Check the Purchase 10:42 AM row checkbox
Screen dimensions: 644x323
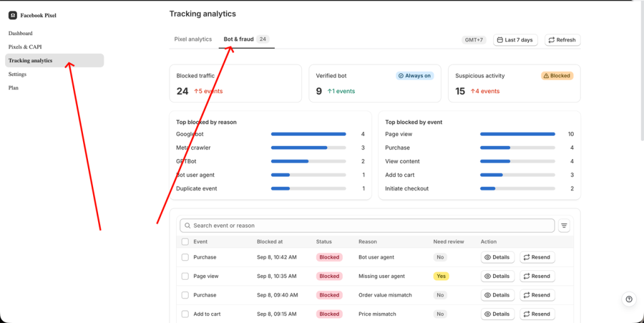click(186, 258)
